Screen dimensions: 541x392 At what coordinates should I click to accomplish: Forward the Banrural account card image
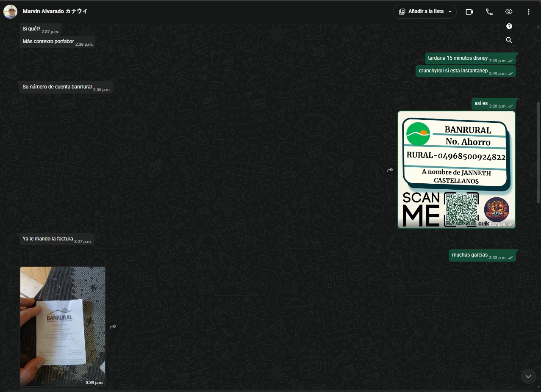click(390, 170)
